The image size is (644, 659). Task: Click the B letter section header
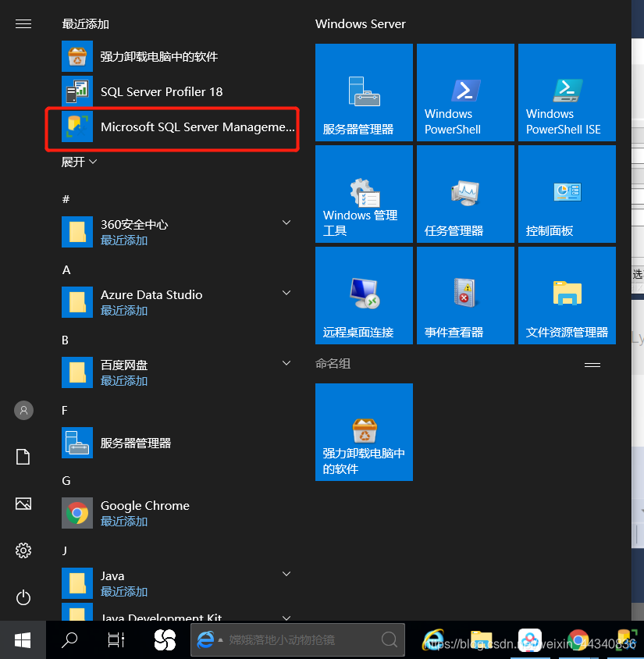click(x=65, y=340)
